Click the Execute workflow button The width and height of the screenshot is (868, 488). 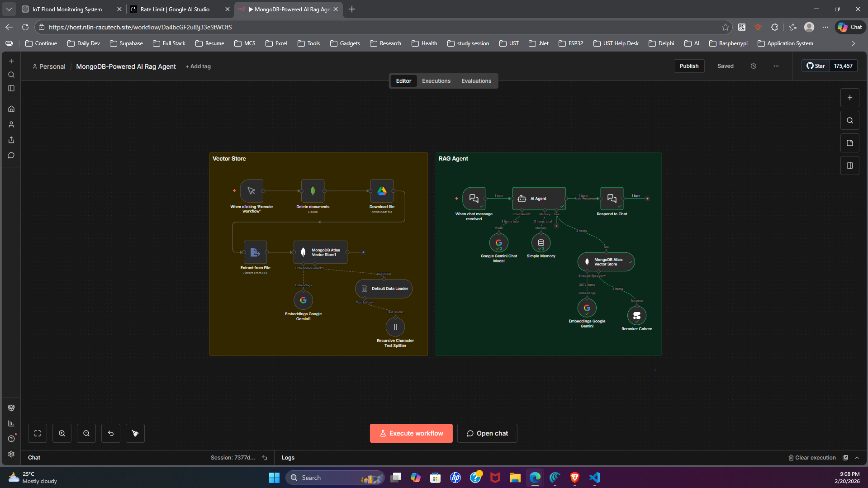411,433
